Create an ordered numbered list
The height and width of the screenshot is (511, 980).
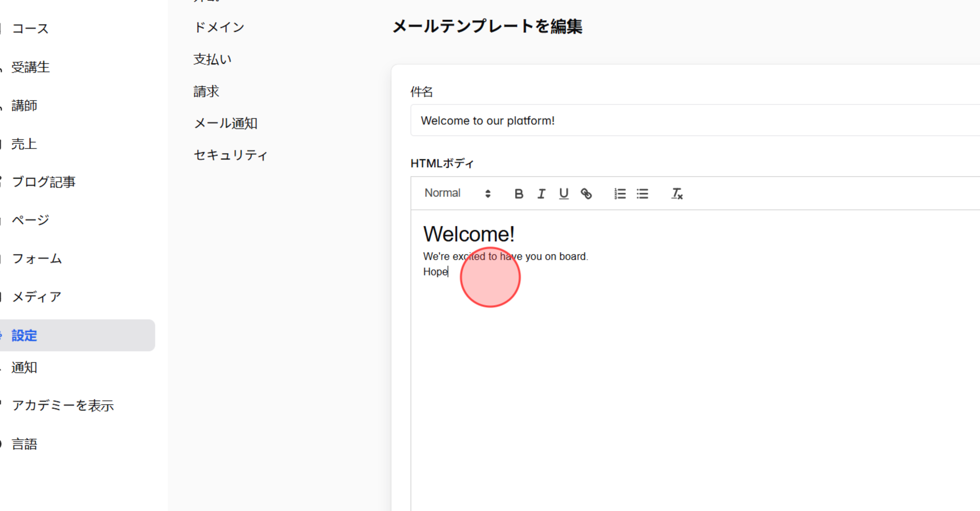pyautogui.click(x=619, y=194)
